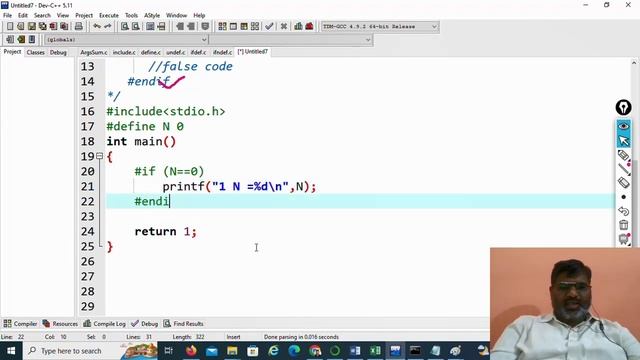Click the Profile Analysis chart icon

coord(298,27)
